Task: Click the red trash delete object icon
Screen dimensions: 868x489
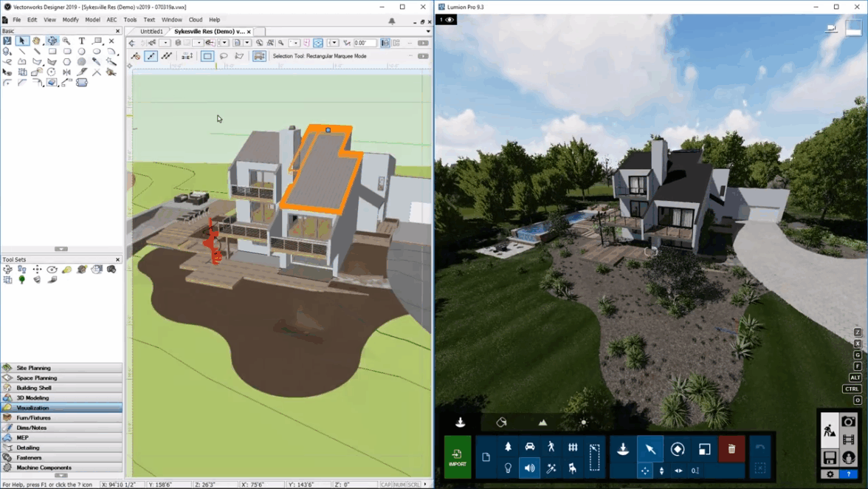Action: click(x=731, y=449)
